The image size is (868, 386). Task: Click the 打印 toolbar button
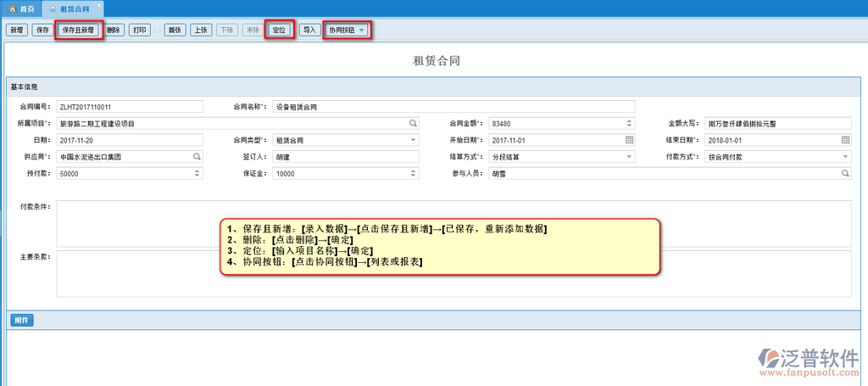click(142, 30)
